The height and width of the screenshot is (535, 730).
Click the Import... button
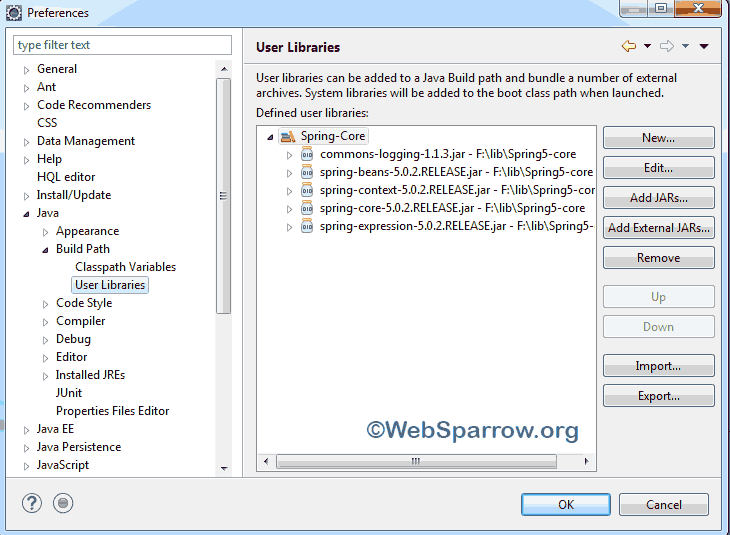point(658,366)
